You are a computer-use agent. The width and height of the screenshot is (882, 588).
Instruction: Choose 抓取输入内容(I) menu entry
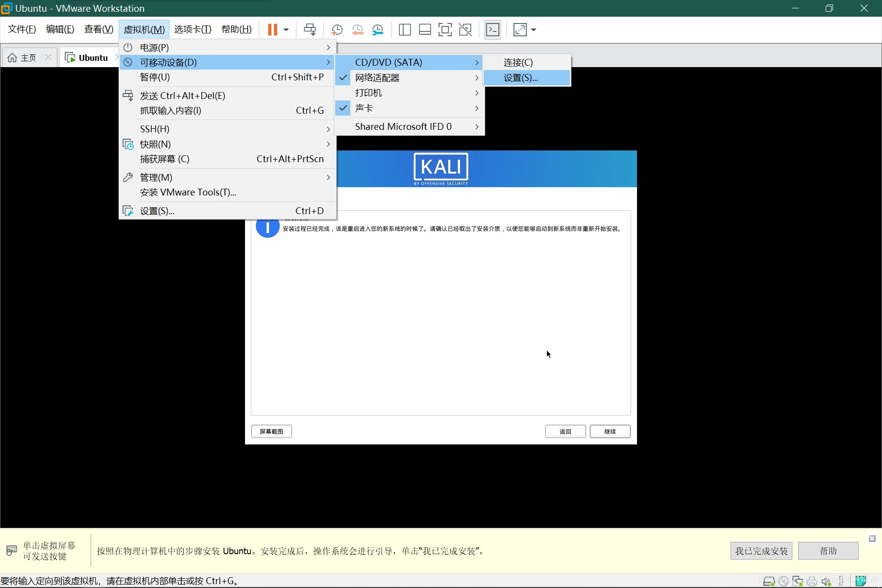[x=228, y=110]
